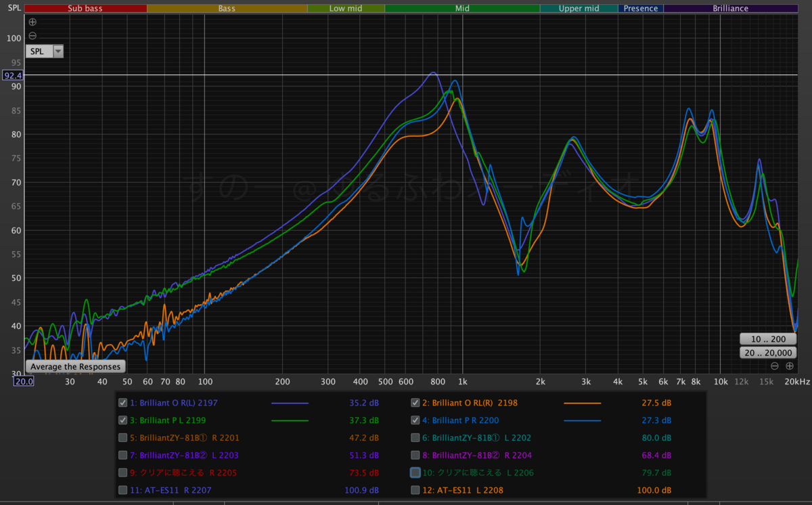812x505 pixels.
Task: Click the horizontal zoom-out minus icon at bottom right
Action: coord(775,366)
